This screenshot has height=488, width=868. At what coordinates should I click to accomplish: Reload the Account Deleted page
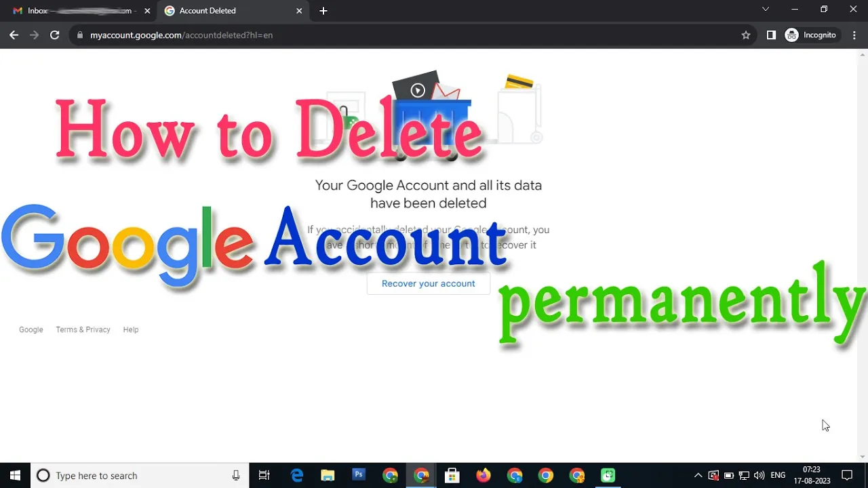point(55,35)
